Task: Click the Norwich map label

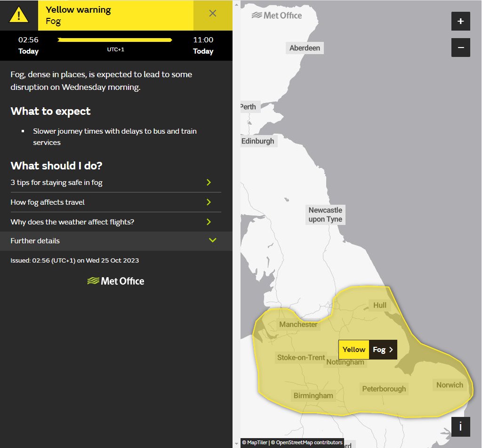Action: tap(450, 385)
